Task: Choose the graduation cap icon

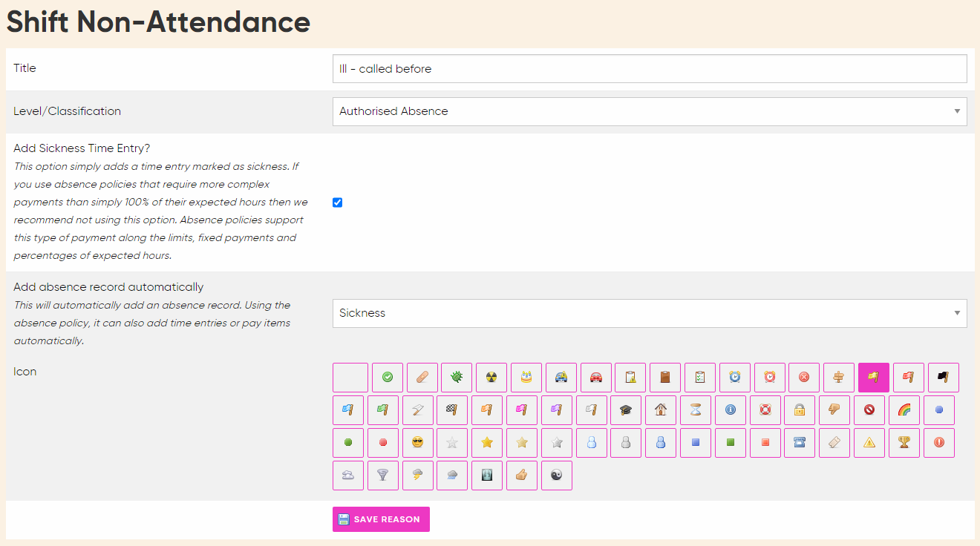Action: click(626, 410)
